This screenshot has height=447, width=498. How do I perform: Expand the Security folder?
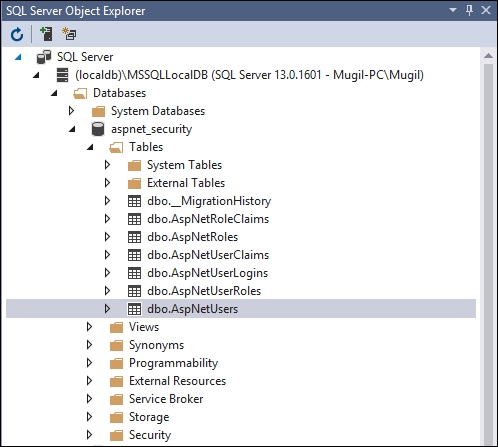click(89, 435)
